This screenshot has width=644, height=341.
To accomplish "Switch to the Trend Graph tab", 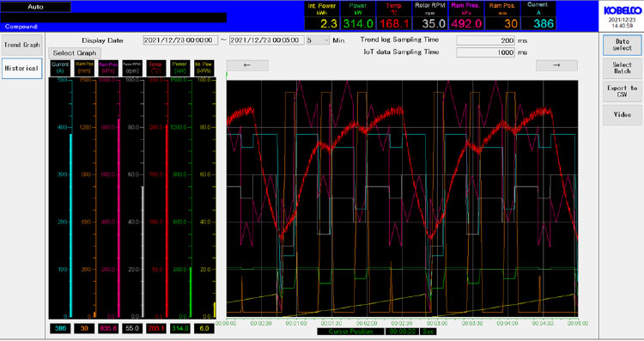I will click(22, 45).
